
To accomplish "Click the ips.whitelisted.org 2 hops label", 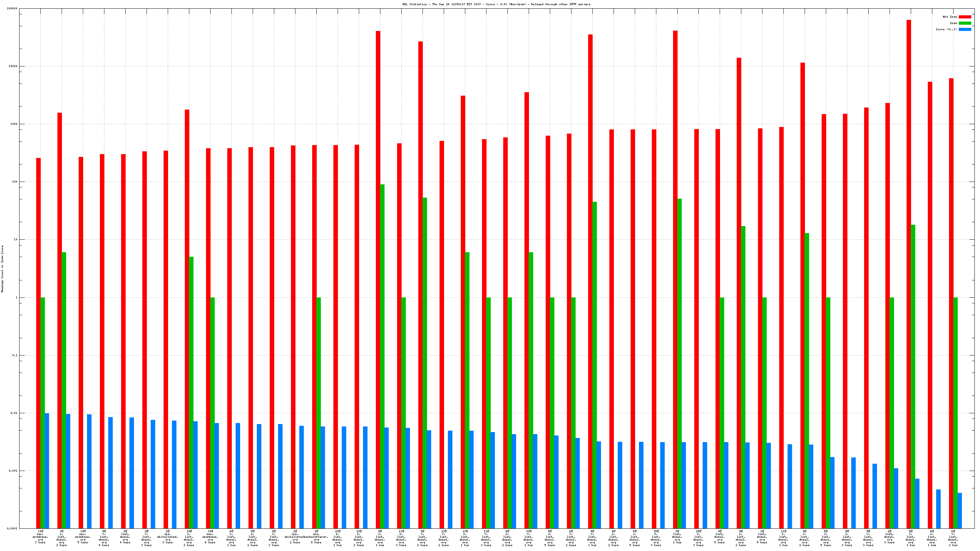I will pyautogui.click(x=295, y=536).
